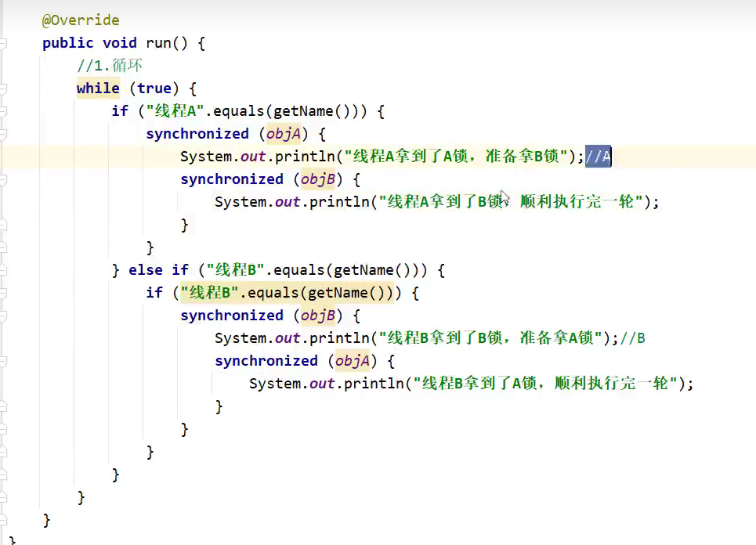
Task: Click the "线程B拿到了B锁，准备拿A锁" string
Action: pos(490,337)
